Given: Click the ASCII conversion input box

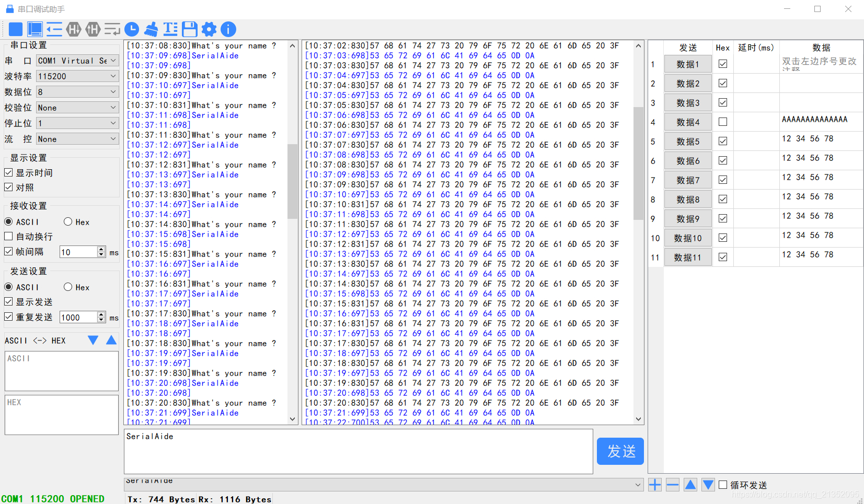Looking at the screenshot, I should coord(62,371).
